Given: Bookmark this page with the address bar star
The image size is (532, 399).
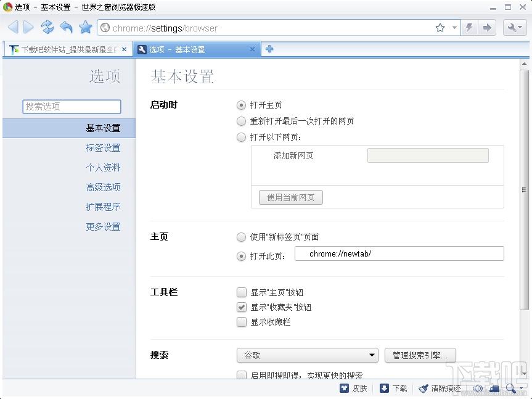Looking at the screenshot, I should click(440, 28).
